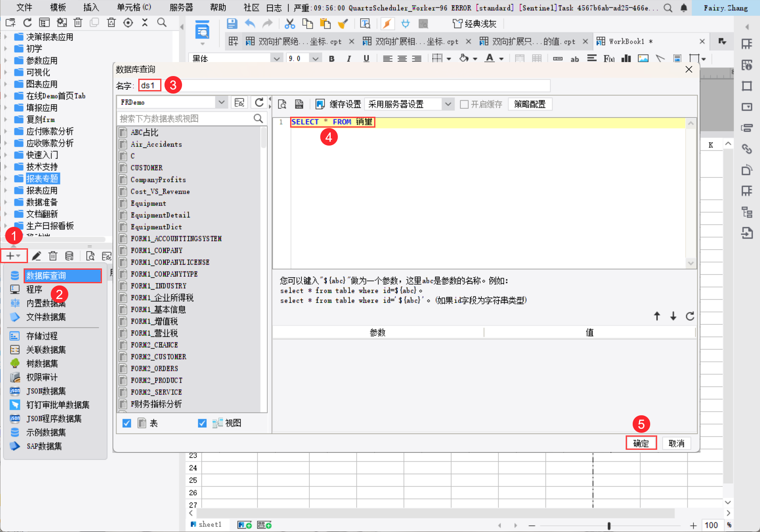Save the workbook with the floppy icon

(232, 24)
